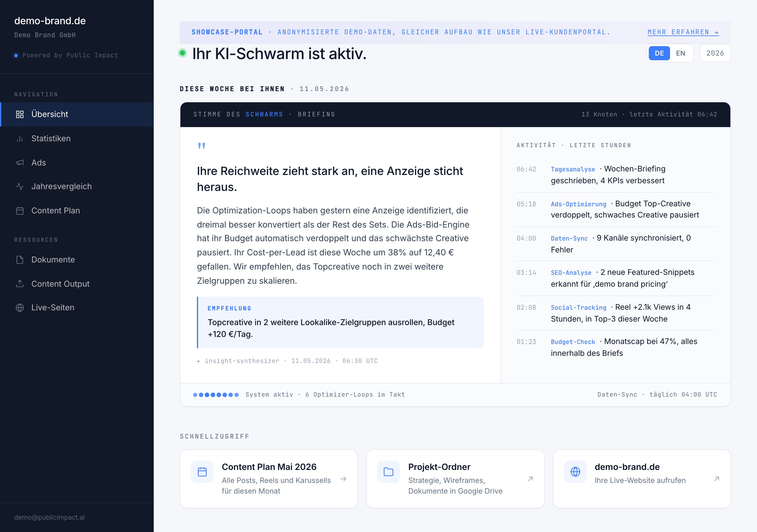
Task: Click the 'Ihr KI-Schwarm ist aktiv.' heading
Action: [x=279, y=53]
